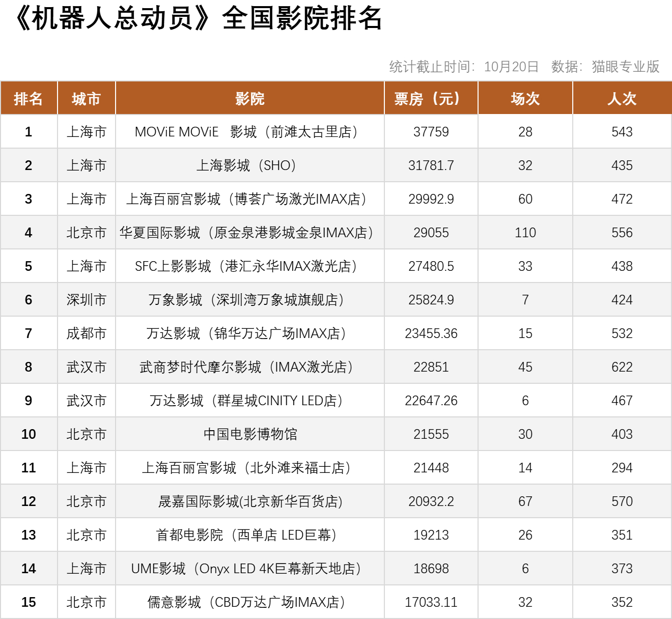Image resolution: width=672 pixels, height=619 pixels.
Task: Click cinema 中国电影博物馆
Action: 249,434
